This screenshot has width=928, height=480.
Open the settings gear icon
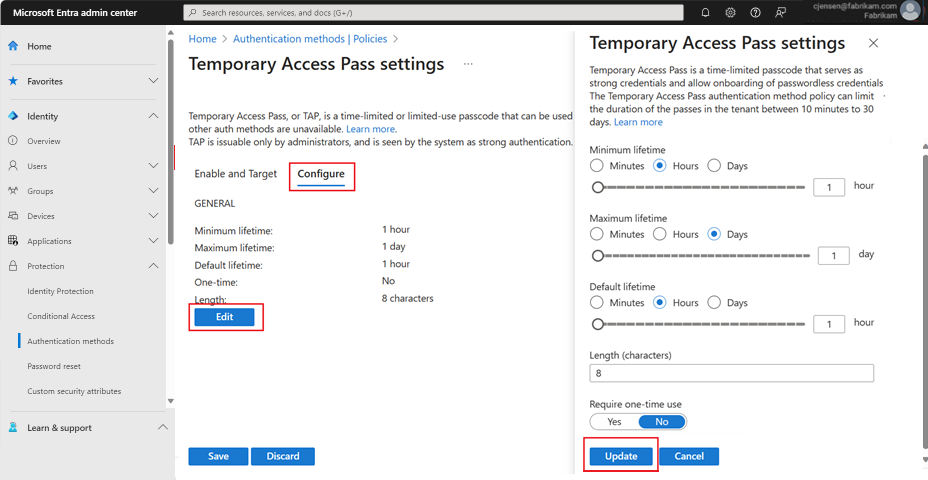click(730, 13)
